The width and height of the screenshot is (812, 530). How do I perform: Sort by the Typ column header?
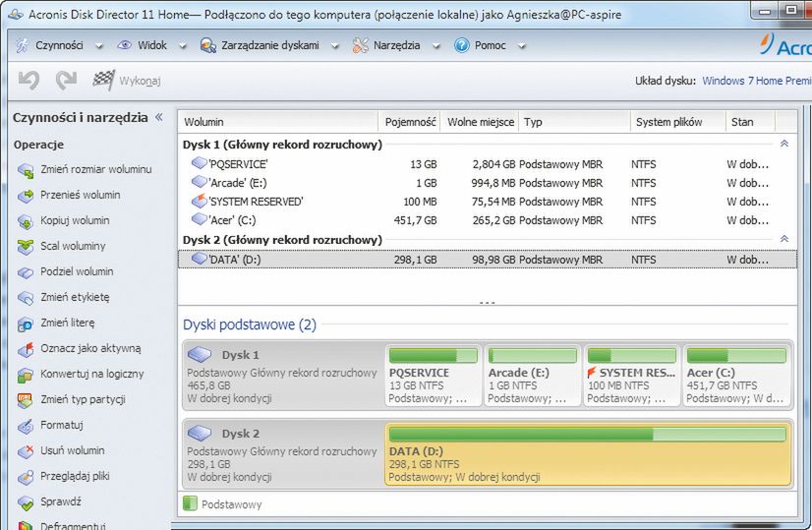[574, 122]
